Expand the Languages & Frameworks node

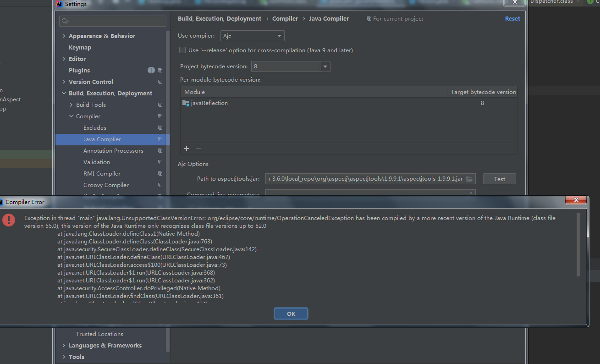pos(64,346)
